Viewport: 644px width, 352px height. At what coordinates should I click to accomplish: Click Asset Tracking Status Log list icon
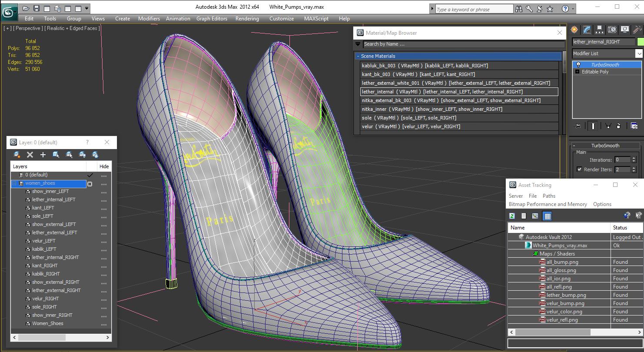(x=524, y=216)
